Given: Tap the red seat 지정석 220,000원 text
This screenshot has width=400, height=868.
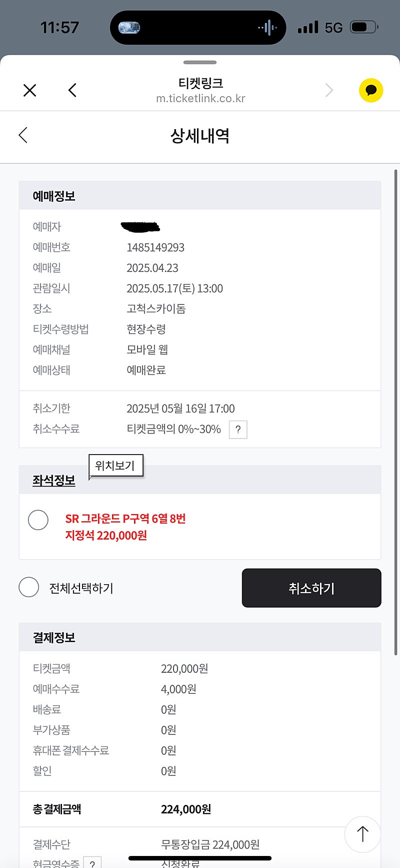Looking at the screenshot, I should coord(106,536).
